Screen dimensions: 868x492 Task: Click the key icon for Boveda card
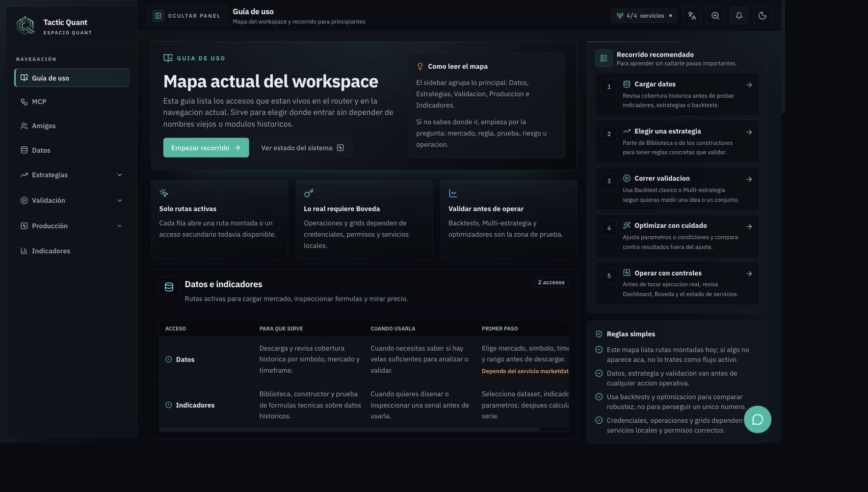pos(309,193)
